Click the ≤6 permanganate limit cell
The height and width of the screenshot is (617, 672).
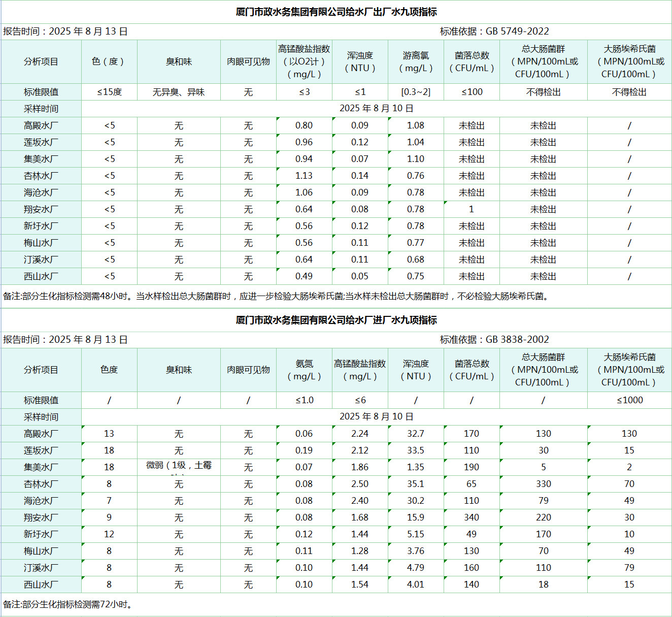click(x=360, y=400)
